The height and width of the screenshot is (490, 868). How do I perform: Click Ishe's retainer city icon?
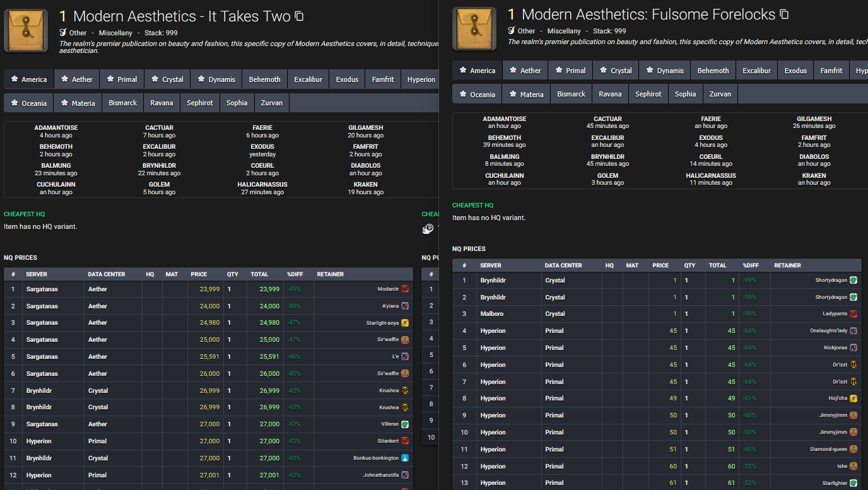[853, 466]
